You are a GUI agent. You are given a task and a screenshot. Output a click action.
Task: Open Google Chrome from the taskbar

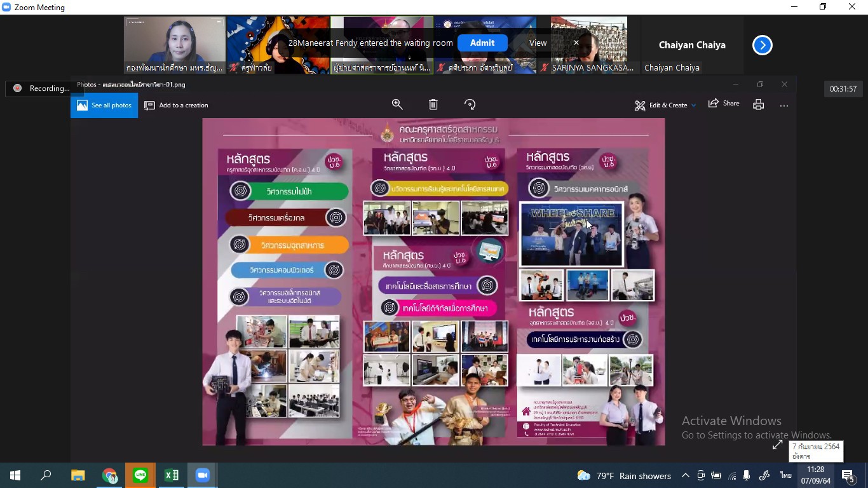(109, 475)
